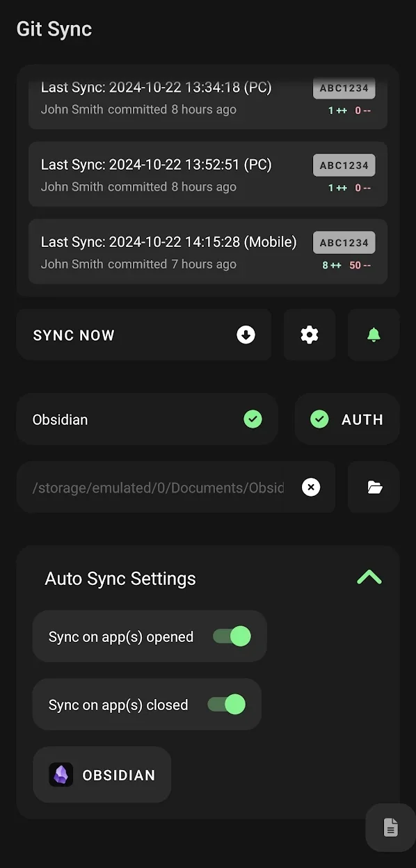Screen dimensions: 416x868
Task: Click the ABC1234 commit hash badge of the Mobile sync
Action: (344, 243)
